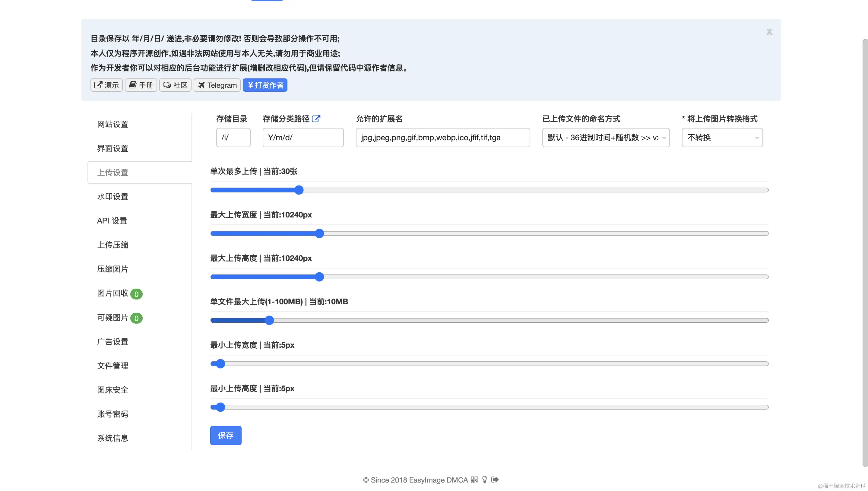Click the 演示 demo button
This screenshot has width=868, height=491.
pos(106,85)
